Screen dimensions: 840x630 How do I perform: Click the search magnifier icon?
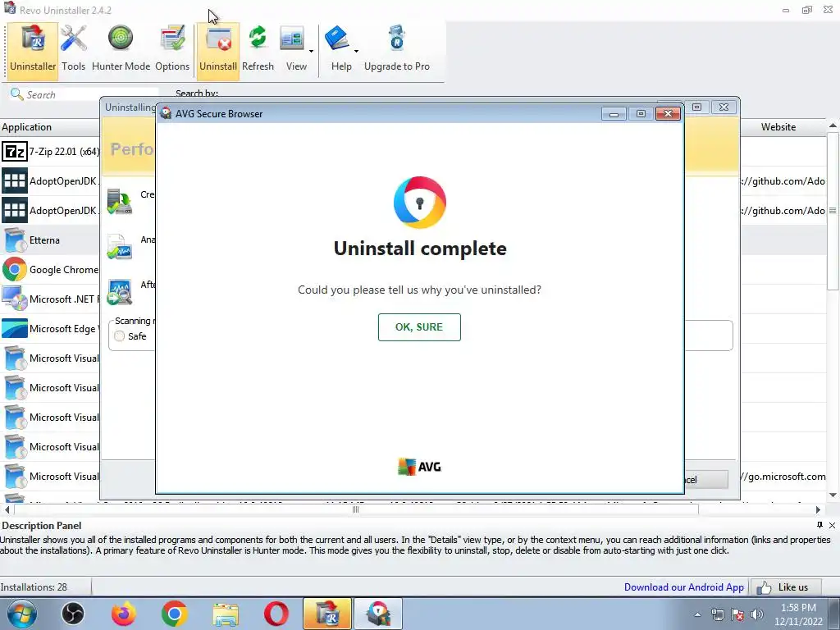16,94
